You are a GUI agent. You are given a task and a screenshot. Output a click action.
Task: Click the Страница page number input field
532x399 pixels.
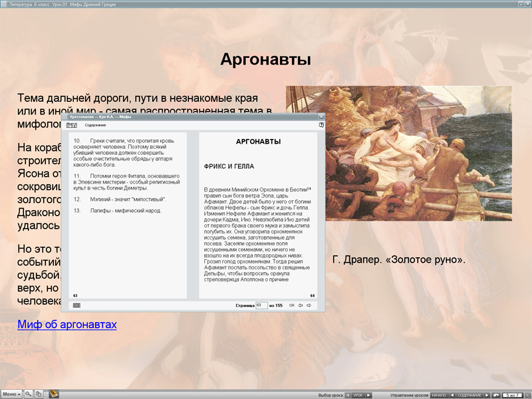(261, 305)
